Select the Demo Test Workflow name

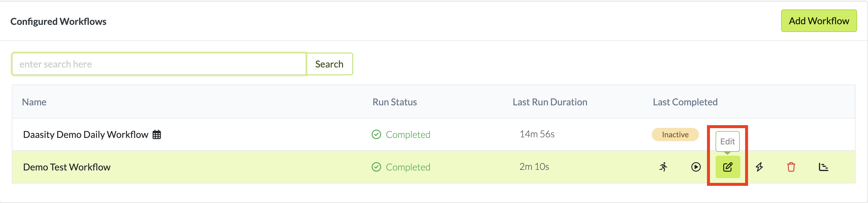67,167
